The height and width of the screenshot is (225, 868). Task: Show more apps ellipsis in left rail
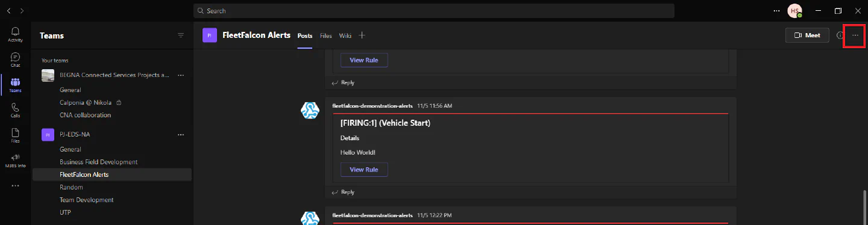click(16, 186)
